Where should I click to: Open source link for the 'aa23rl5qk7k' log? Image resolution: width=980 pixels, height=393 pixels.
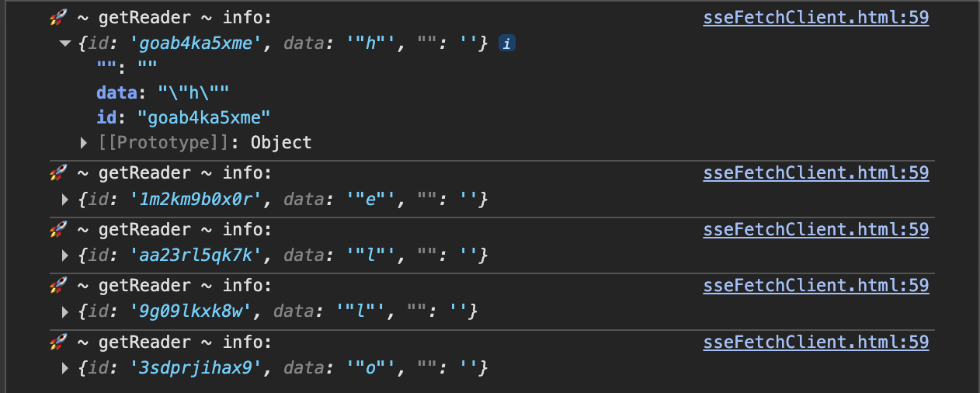(x=815, y=229)
